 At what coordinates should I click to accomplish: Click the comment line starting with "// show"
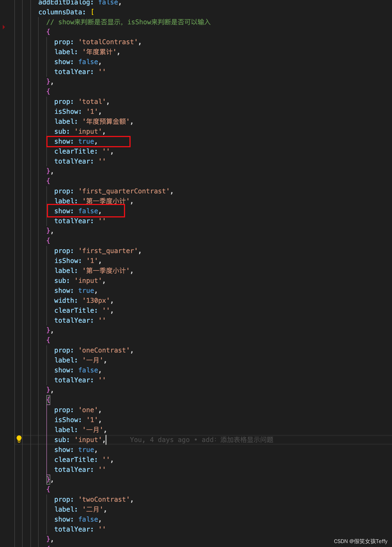pyautogui.click(x=128, y=22)
